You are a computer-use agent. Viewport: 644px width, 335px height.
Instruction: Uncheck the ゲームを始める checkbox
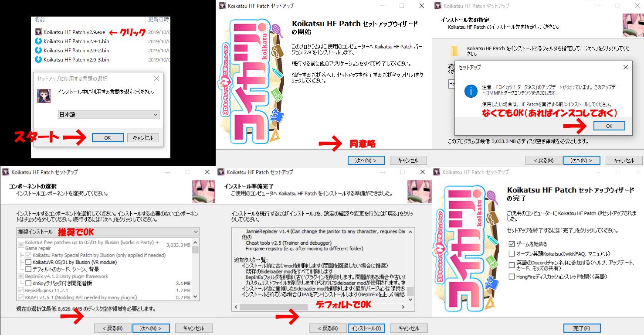pos(512,244)
